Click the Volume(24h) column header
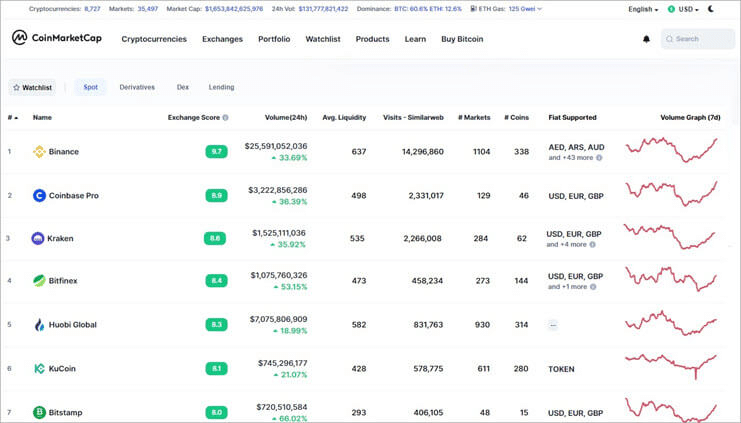 [286, 118]
